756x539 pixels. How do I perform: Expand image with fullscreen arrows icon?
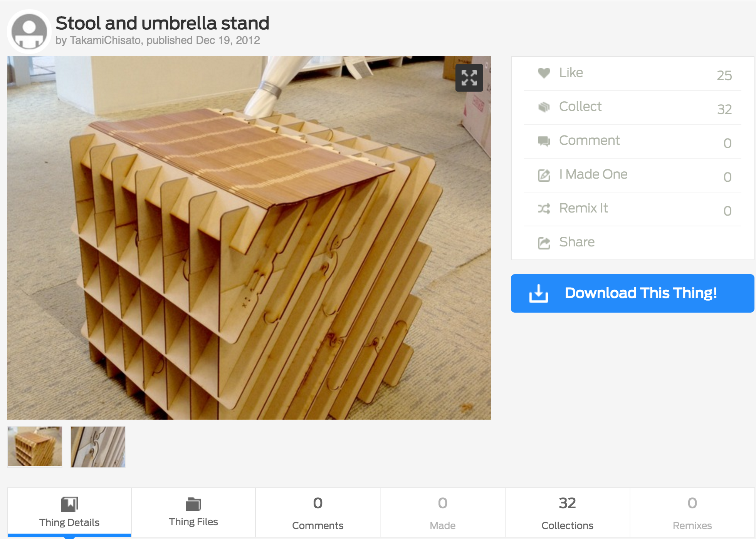pos(469,78)
